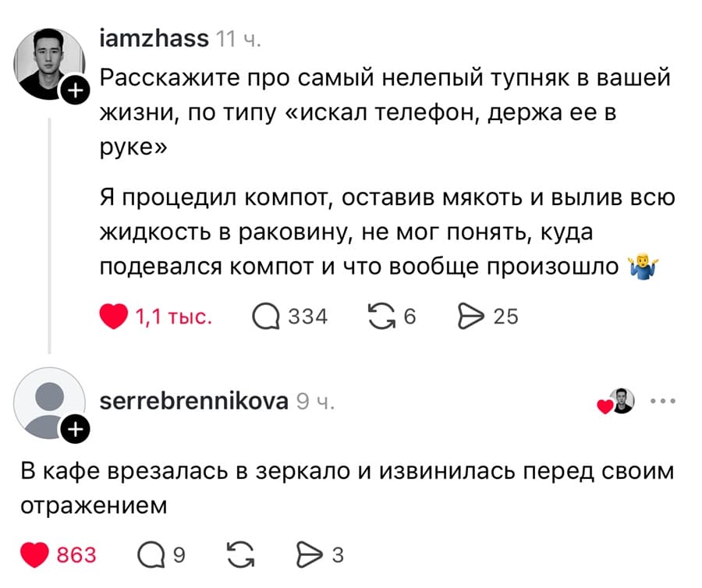Share serrebrennikova's comment with the send icon

coord(309,554)
